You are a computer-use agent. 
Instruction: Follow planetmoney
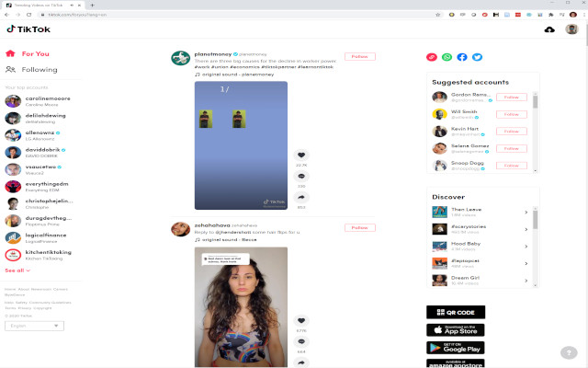click(x=359, y=56)
